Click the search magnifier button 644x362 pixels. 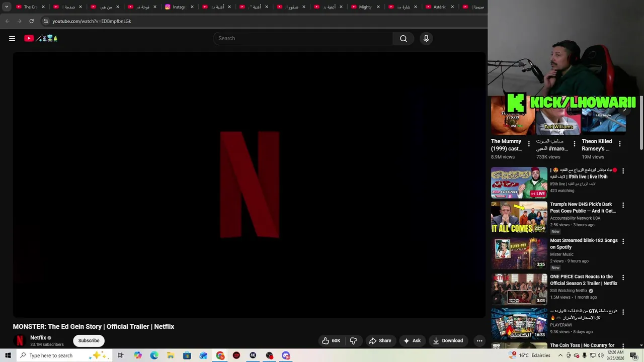pos(404,38)
